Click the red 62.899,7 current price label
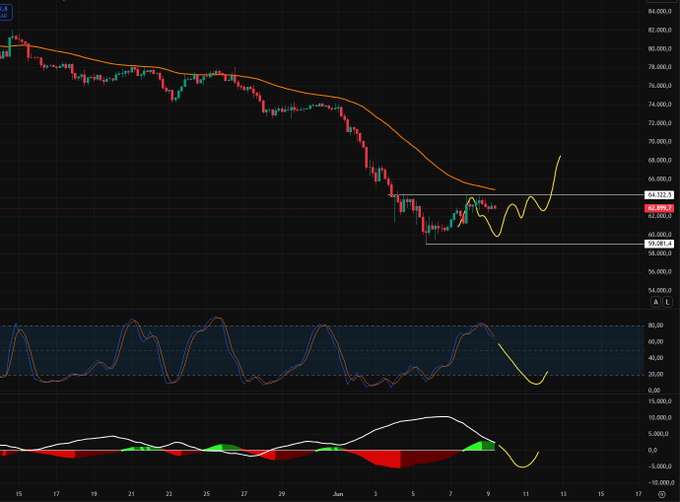 [659, 208]
